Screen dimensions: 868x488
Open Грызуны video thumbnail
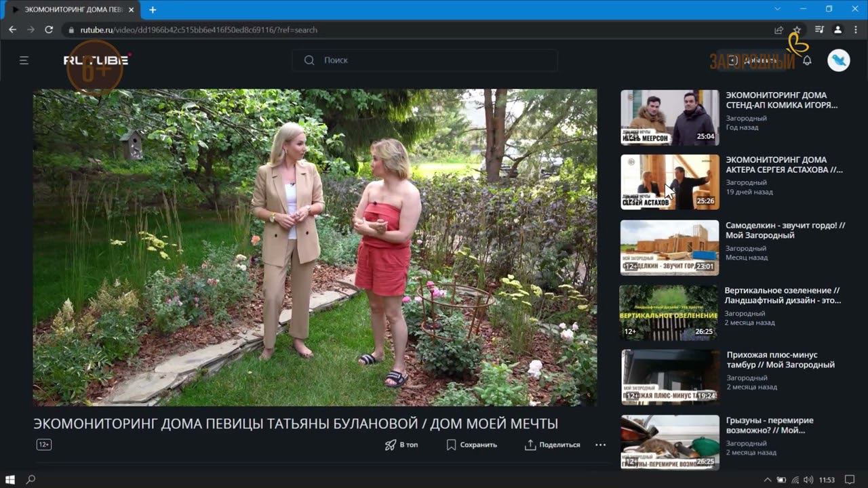click(670, 442)
